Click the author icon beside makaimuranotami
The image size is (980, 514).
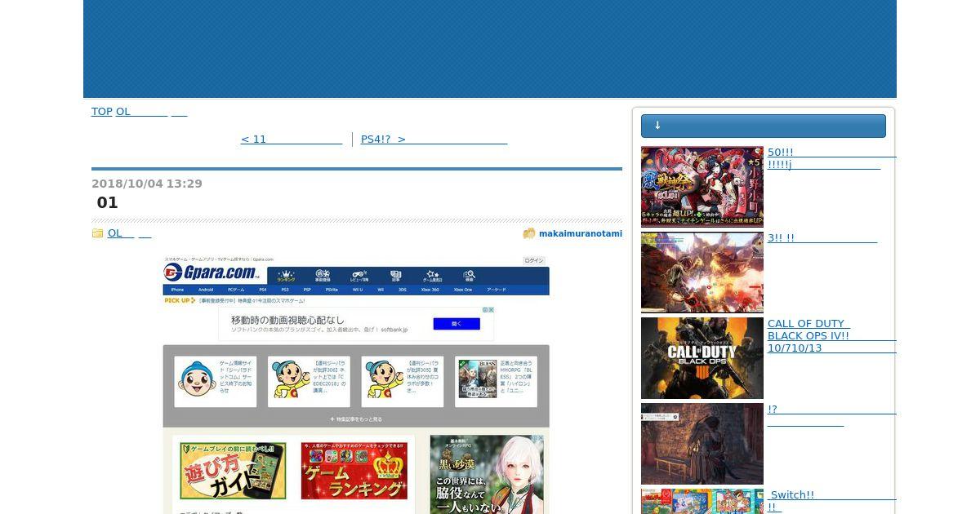(x=529, y=233)
